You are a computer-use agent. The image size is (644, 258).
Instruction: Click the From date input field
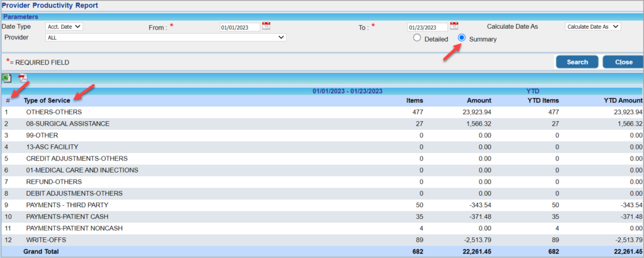pos(240,27)
